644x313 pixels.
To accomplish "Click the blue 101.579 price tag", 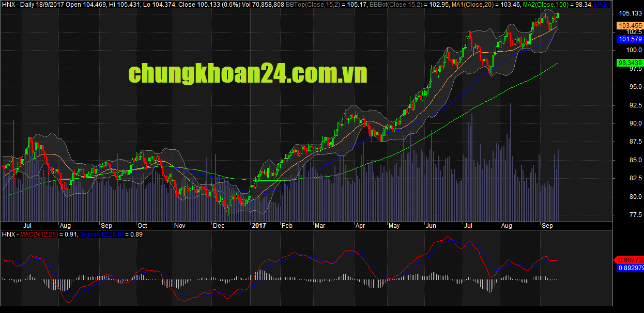I will (630, 39).
